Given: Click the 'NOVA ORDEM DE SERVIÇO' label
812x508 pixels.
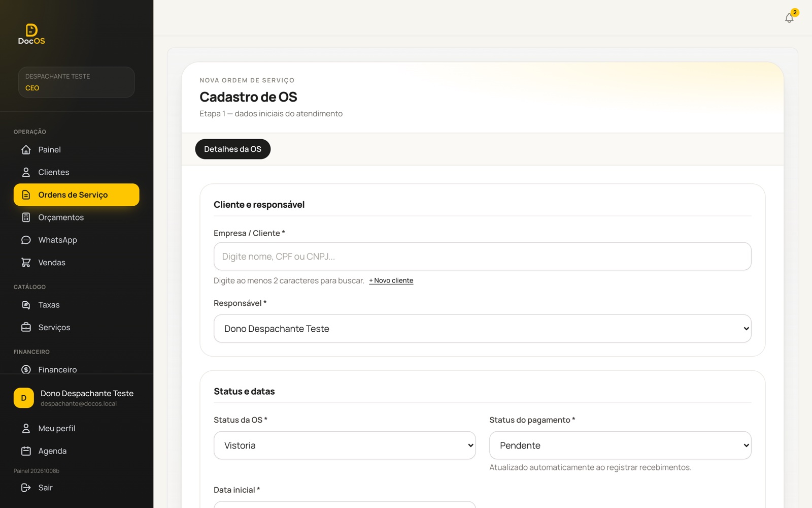Looking at the screenshot, I should click(247, 80).
